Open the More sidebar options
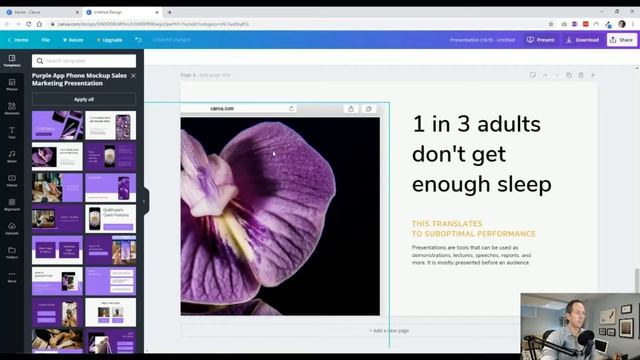 coord(12,277)
